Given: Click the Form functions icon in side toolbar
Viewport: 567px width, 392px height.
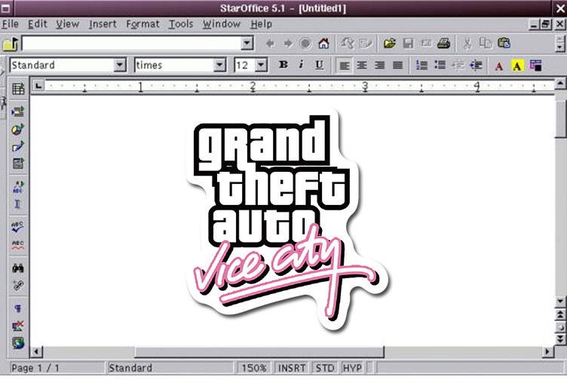Looking at the screenshot, I should [x=18, y=164].
